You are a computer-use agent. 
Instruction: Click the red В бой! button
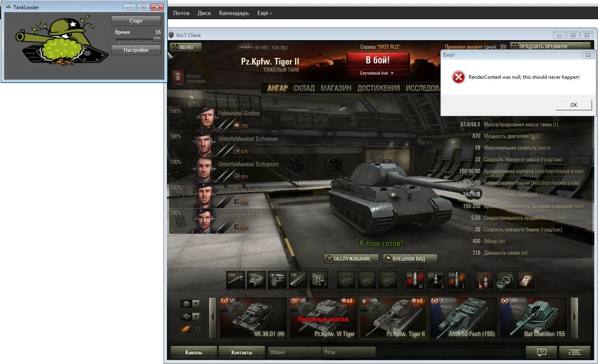[378, 60]
